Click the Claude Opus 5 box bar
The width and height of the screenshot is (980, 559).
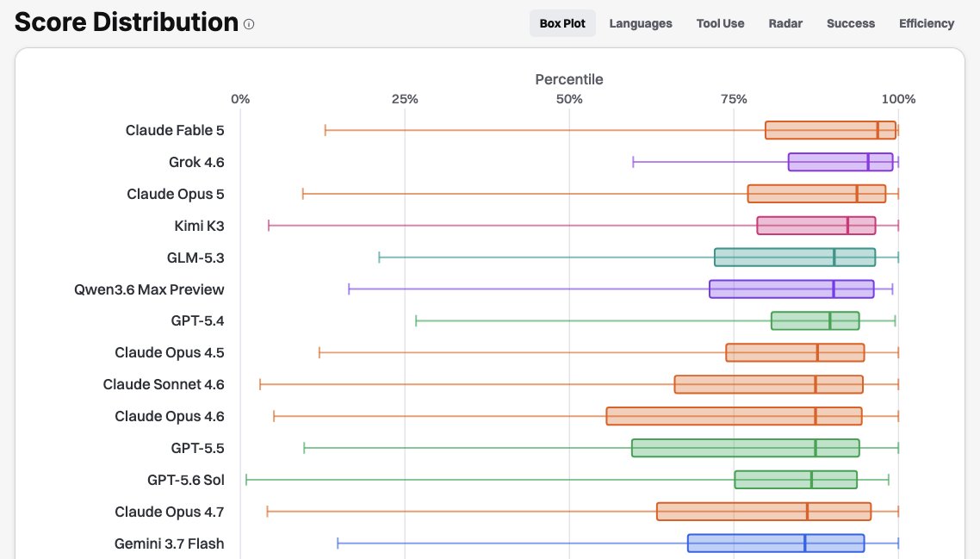817,194
